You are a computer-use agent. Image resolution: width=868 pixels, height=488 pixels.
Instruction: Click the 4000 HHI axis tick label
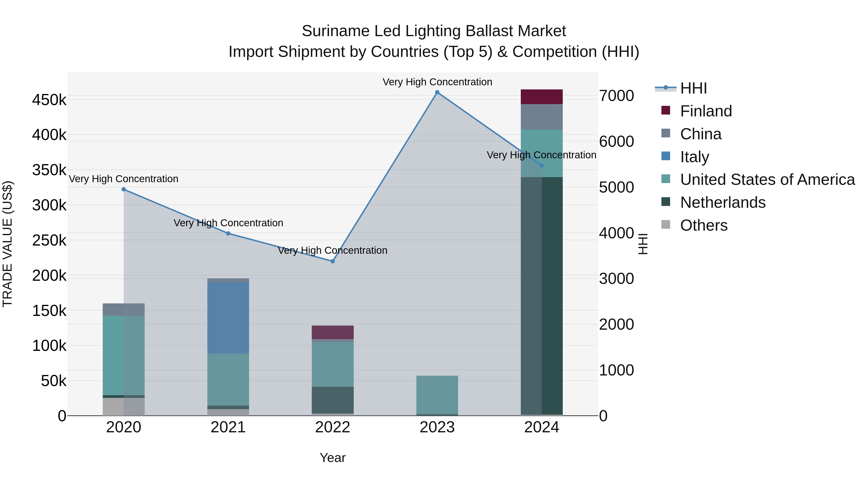[617, 233]
